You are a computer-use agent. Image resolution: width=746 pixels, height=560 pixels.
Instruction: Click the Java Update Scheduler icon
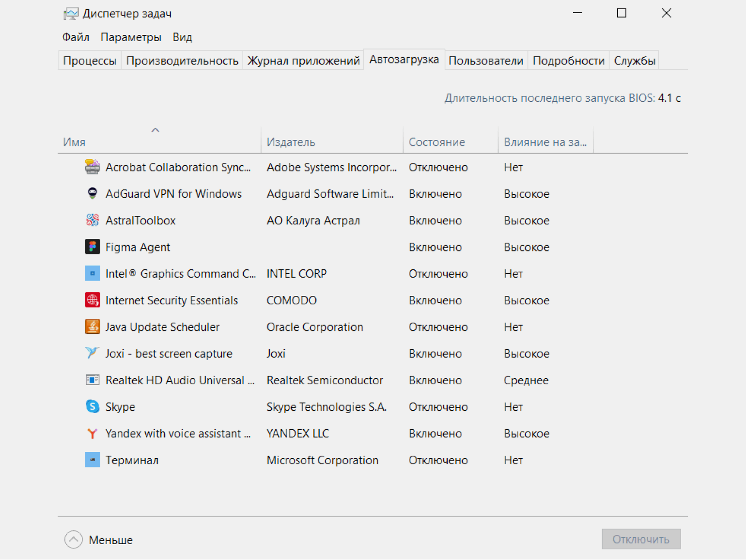(92, 327)
